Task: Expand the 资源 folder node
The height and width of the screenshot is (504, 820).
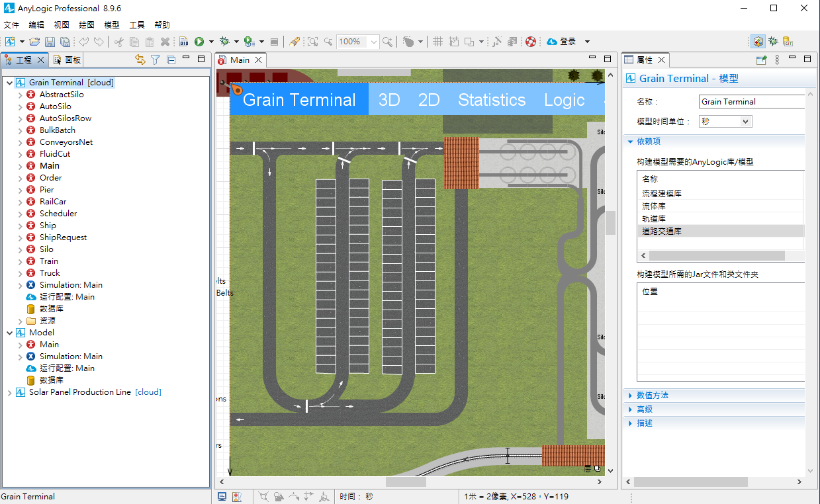Action: [x=20, y=321]
